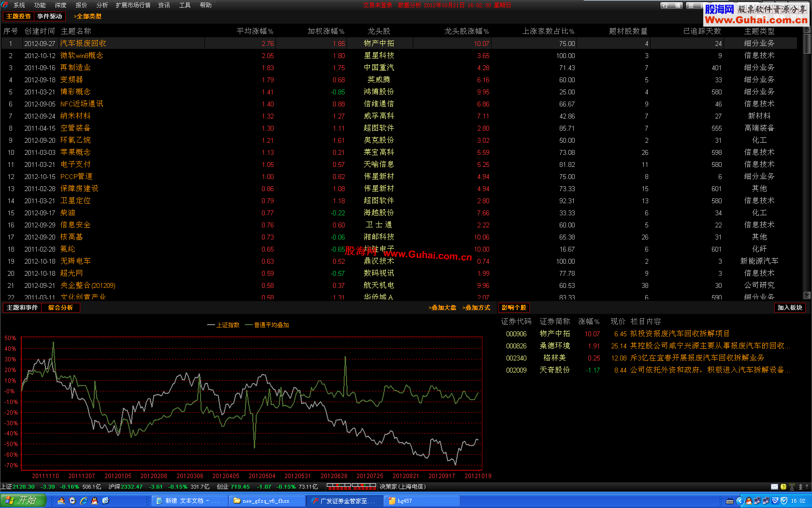Click scrollbar down arrow of theme list
Image resolution: width=812 pixels, height=508 pixels.
coord(807,295)
